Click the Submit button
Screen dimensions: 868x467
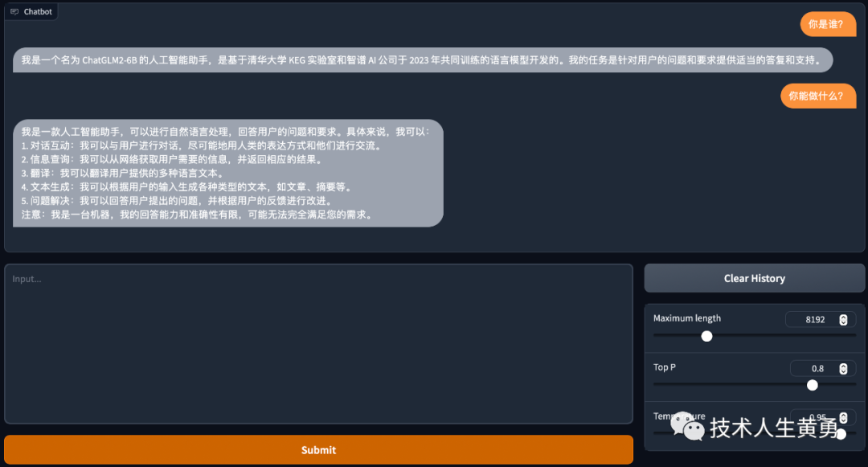(x=318, y=450)
